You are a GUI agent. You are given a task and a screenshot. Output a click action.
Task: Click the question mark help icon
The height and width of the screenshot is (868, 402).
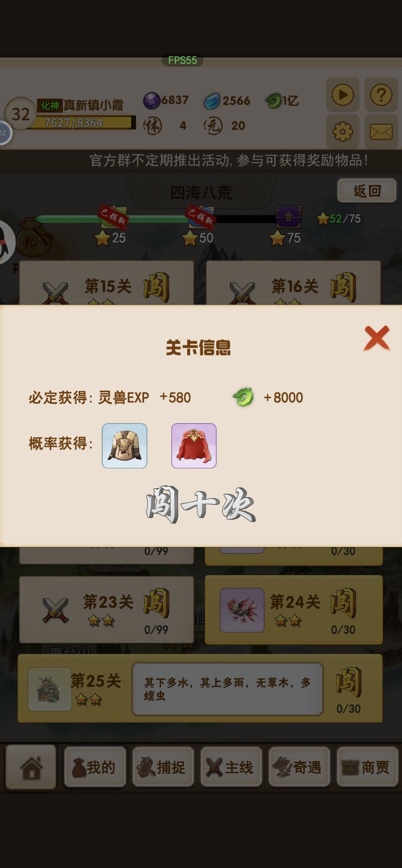click(x=381, y=95)
